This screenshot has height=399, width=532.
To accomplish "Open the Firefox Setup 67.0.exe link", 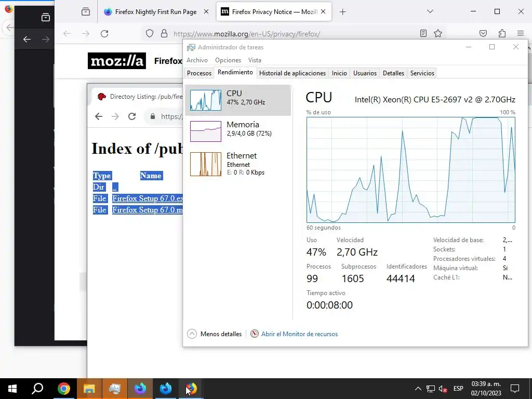I will (x=148, y=198).
